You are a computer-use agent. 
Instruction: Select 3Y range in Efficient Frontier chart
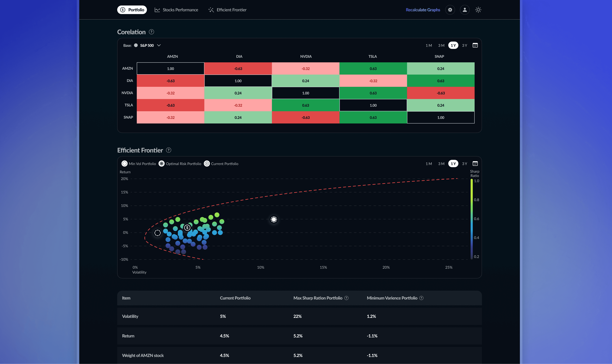point(464,164)
